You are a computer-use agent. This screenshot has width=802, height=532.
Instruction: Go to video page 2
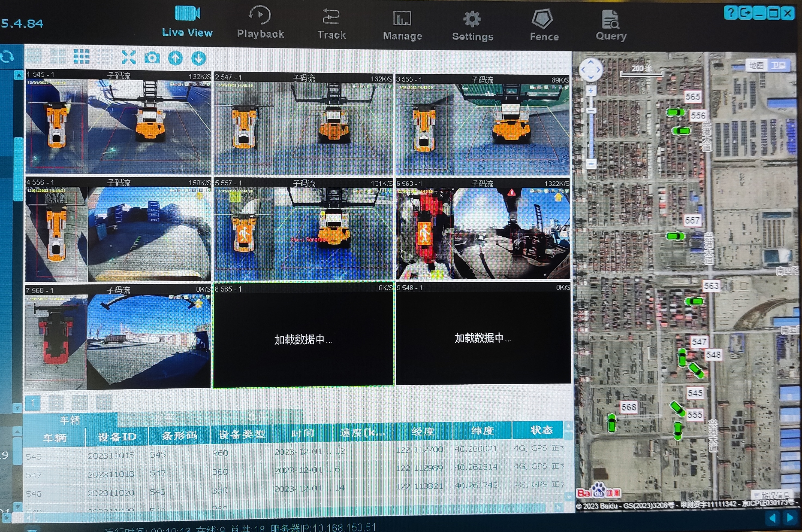[x=56, y=403]
